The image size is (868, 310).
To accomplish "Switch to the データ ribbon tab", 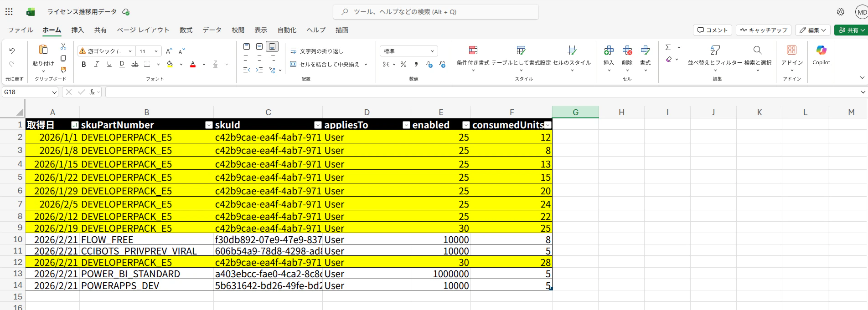I will [x=212, y=30].
